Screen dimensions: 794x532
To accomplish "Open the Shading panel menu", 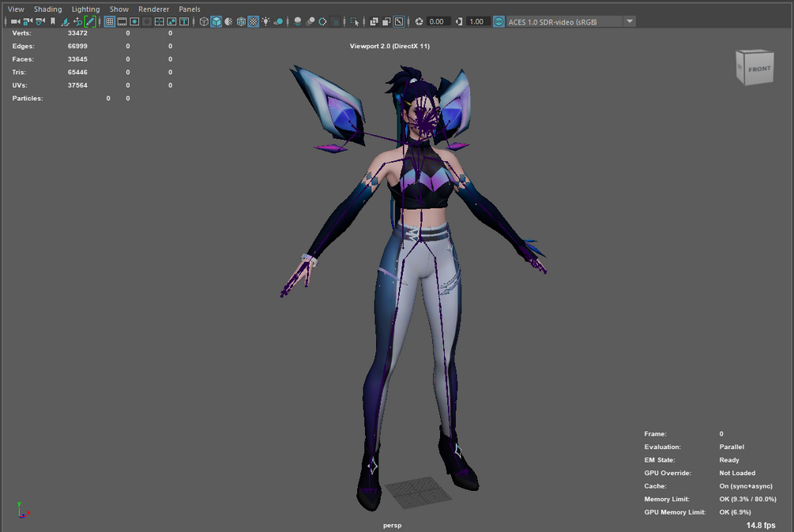I will point(47,9).
